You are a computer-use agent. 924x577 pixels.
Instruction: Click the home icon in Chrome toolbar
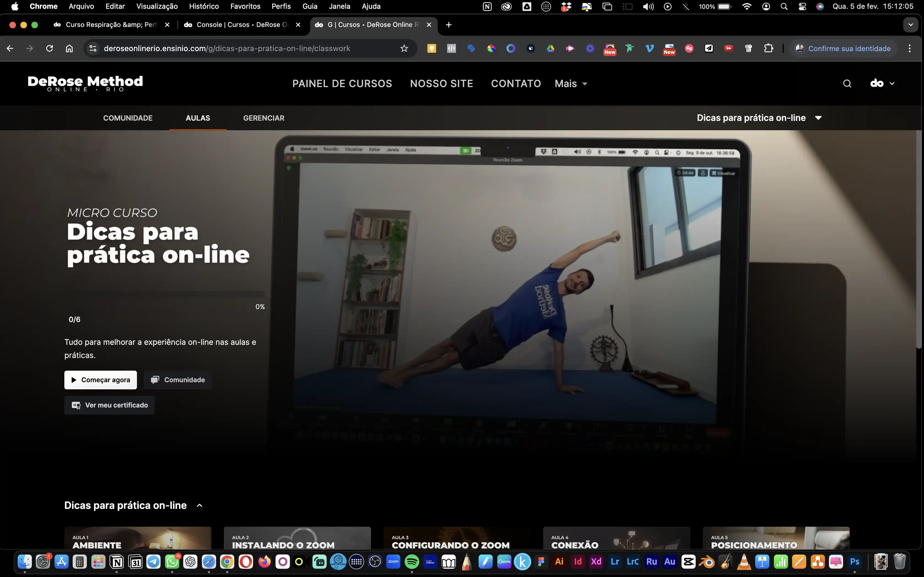pyautogui.click(x=69, y=48)
